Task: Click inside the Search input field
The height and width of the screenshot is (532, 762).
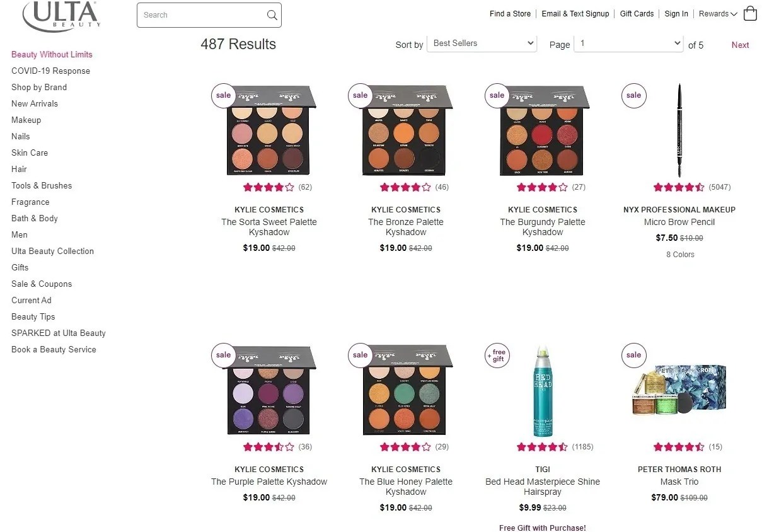Action: click(202, 15)
